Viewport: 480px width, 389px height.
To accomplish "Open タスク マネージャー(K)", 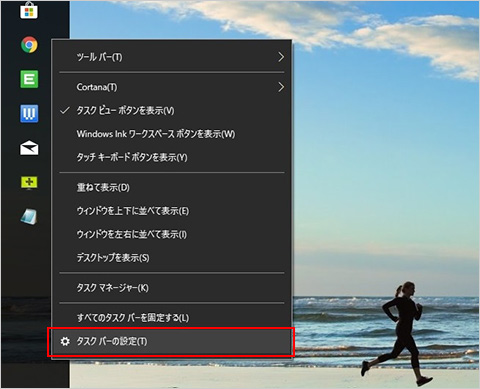I will click(172, 288).
